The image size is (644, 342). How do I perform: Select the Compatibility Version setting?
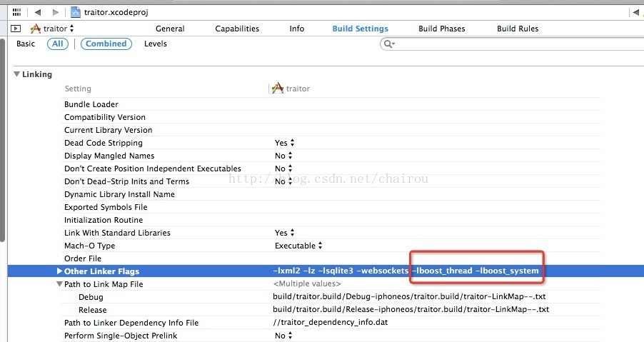(105, 117)
